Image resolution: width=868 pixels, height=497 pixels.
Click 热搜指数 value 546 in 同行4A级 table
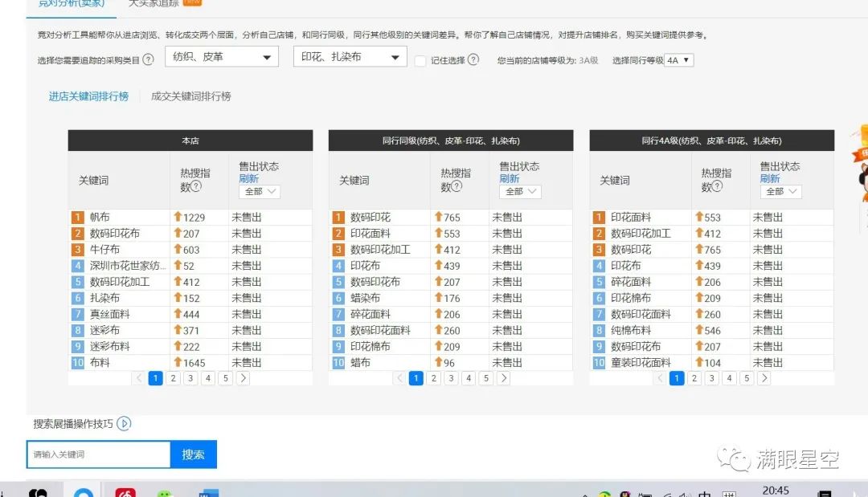coord(712,331)
